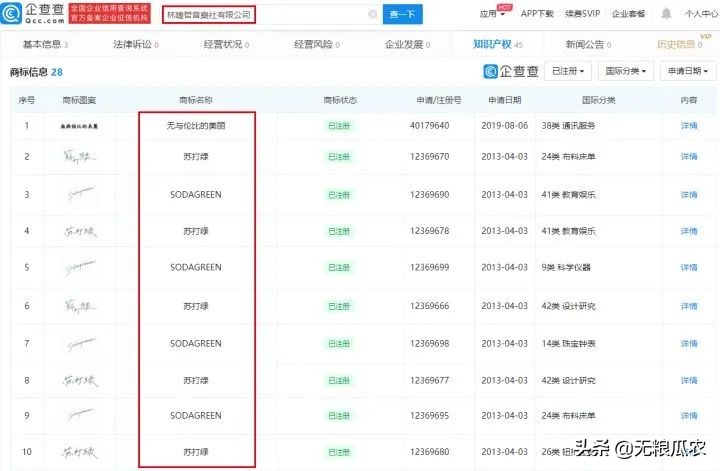Click the 苏打绿 trademark image in row 4
Viewport: 720px width, 471px height.
pyautogui.click(x=80, y=231)
